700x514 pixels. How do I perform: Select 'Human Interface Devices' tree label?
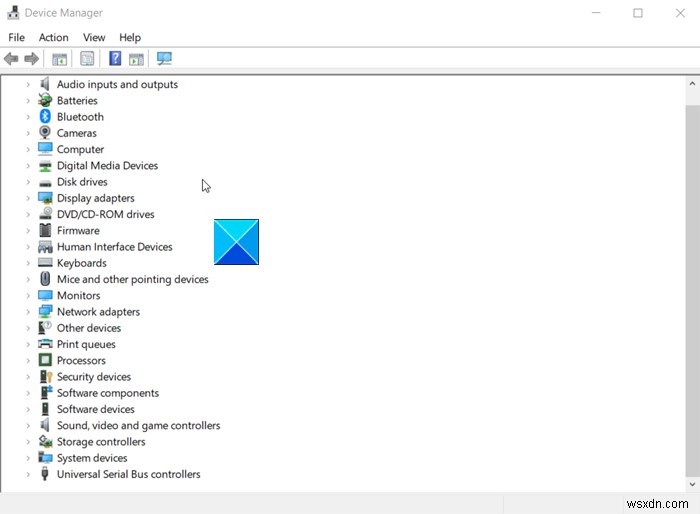(115, 247)
